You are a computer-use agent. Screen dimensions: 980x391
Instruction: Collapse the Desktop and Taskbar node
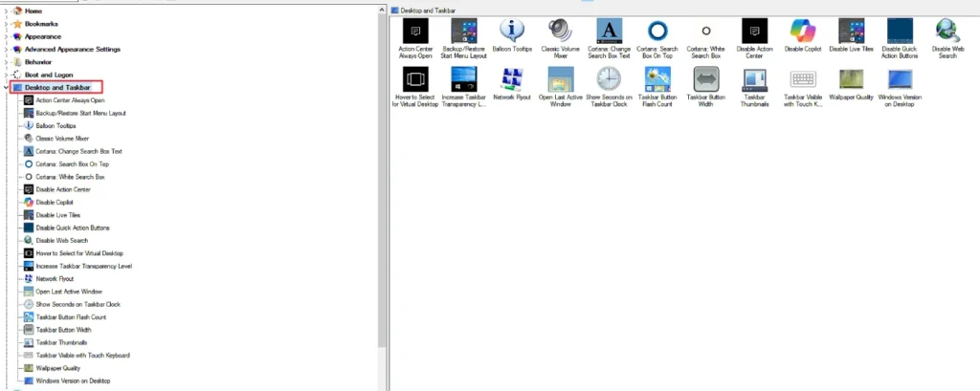coord(7,87)
